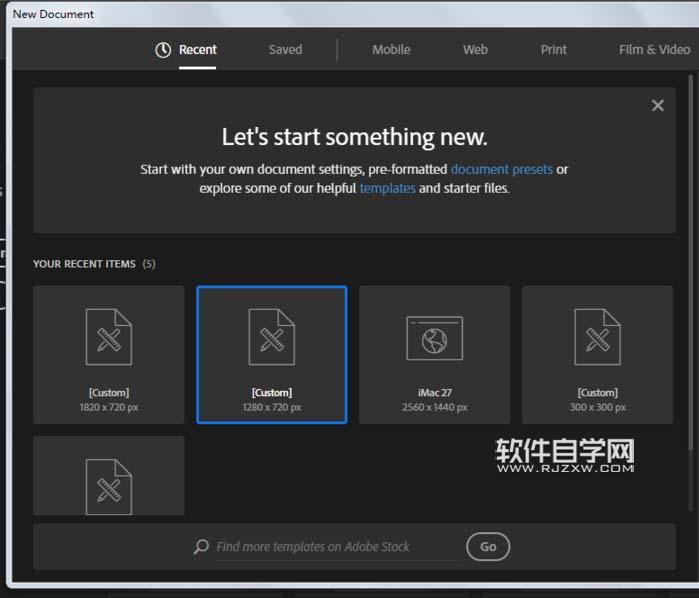
Task: Open the 'templates' link
Action: (387, 188)
